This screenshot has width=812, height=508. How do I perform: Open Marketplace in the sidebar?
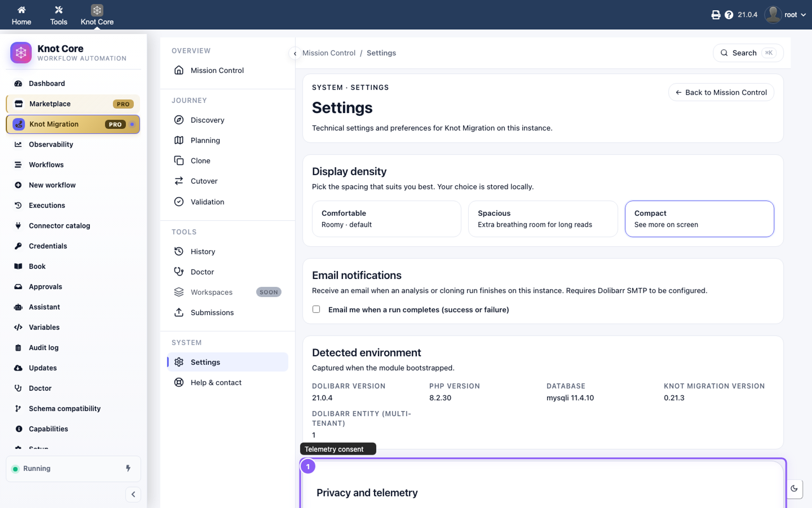73,104
